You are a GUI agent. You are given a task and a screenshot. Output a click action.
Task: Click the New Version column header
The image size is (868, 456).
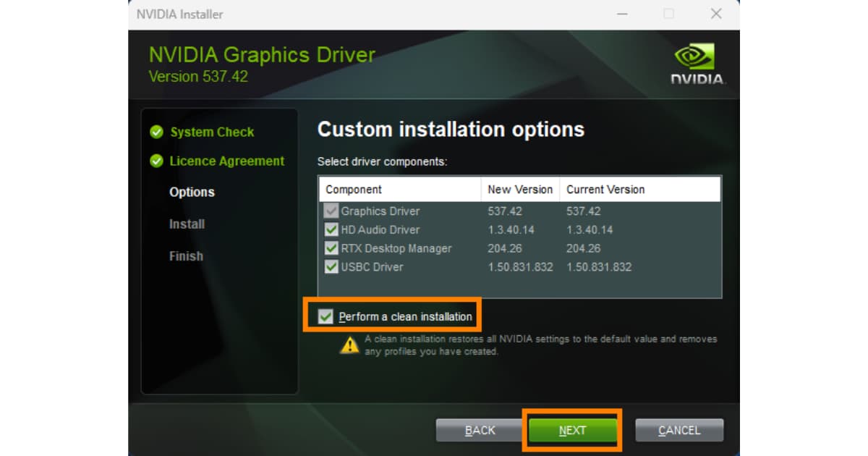(x=520, y=190)
